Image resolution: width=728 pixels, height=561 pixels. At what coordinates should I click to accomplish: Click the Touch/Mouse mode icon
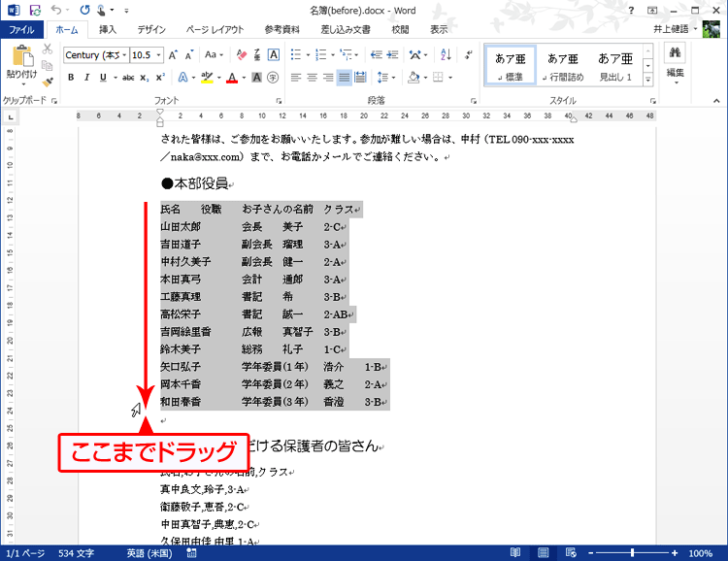[x=101, y=10]
